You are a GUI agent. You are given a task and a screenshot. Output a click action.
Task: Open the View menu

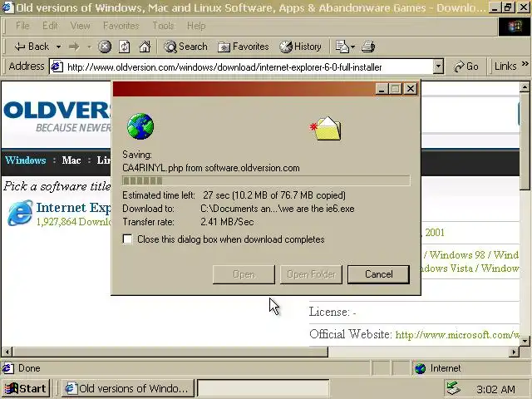(x=80, y=26)
